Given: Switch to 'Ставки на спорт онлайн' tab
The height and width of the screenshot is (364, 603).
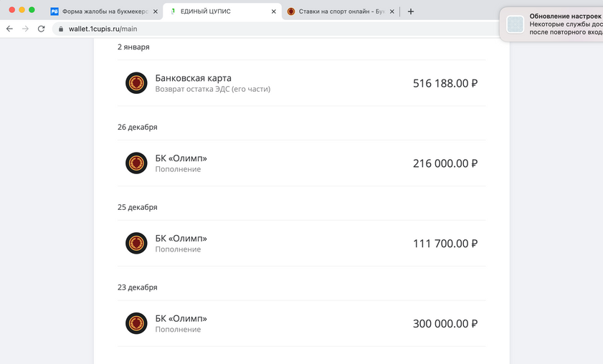Looking at the screenshot, I should (341, 11).
